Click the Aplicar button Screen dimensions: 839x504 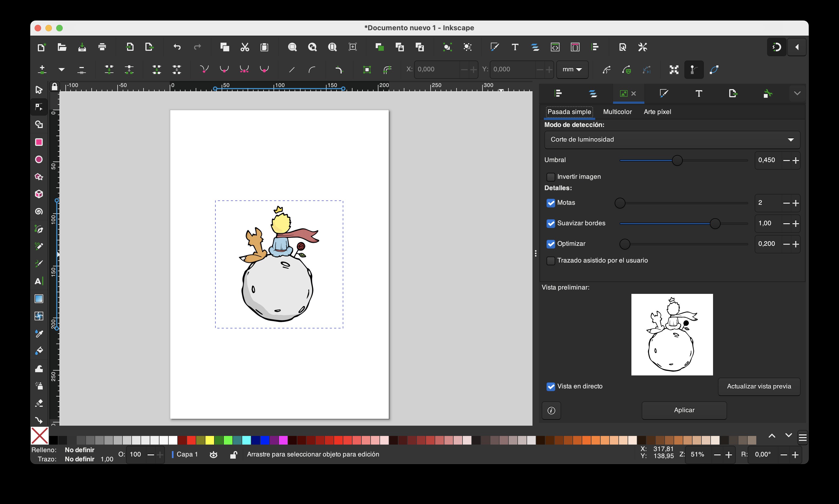pyautogui.click(x=684, y=410)
